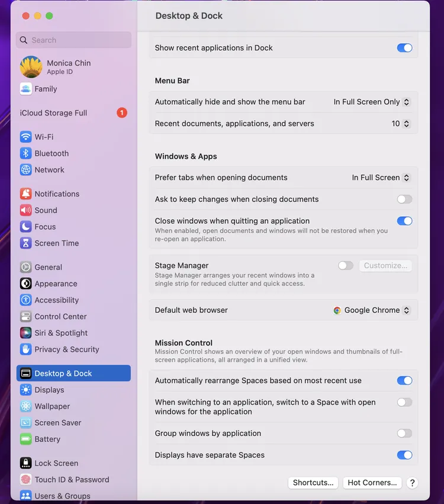Click the Battery icon in sidebar
Image resolution: width=444 pixels, height=504 pixels.
click(x=25, y=439)
